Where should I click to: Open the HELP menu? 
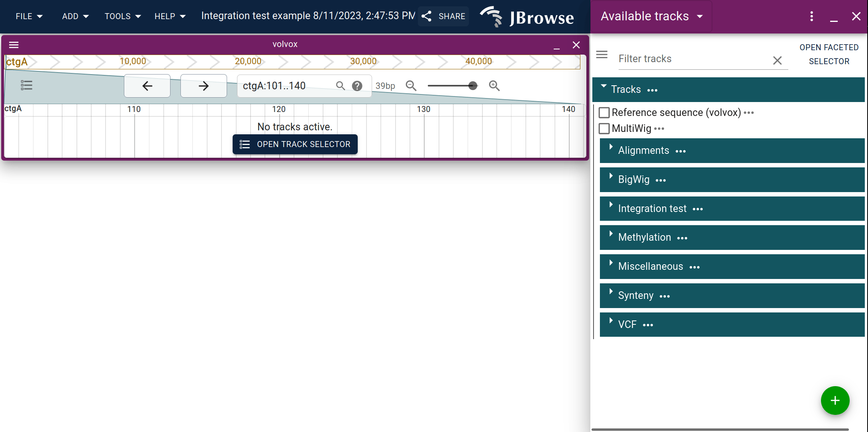[x=170, y=16]
